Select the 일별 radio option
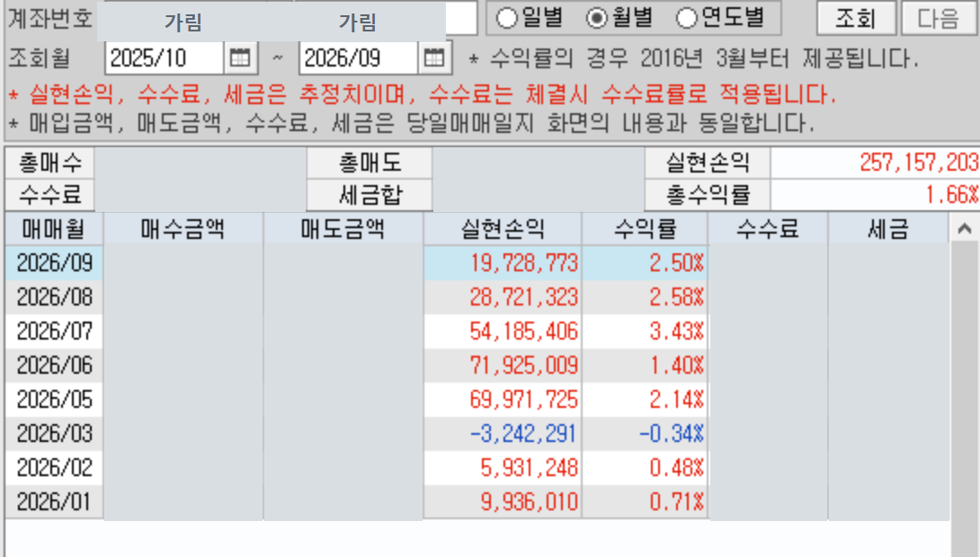Viewport: 980px width, 557px height. click(529, 17)
